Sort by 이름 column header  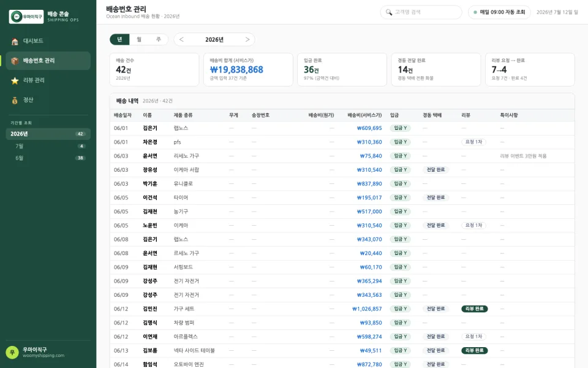tap(147, 115)
